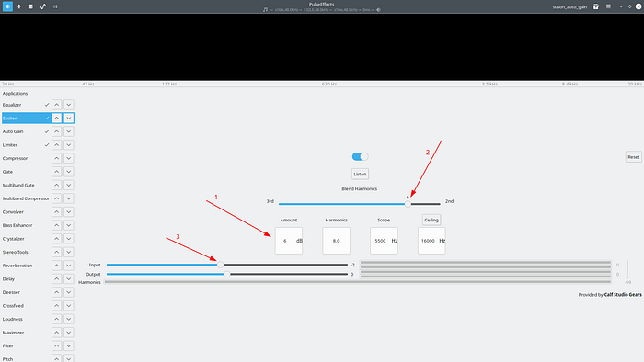Move Equalizer up in the effects order

coord(57,105)
